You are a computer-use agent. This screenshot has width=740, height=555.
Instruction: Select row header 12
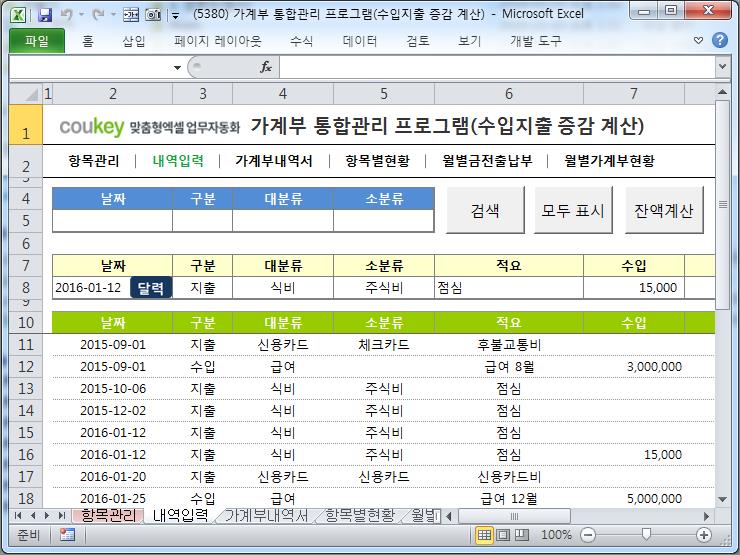[26, 367]
